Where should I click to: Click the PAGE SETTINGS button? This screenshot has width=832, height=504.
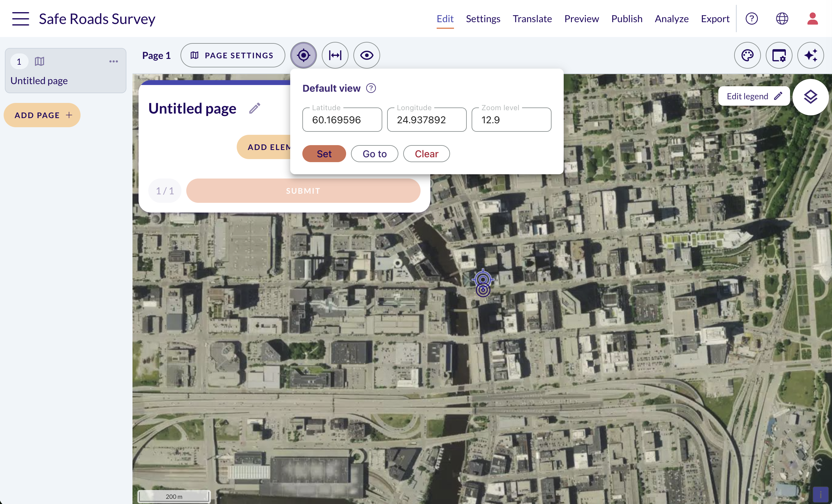[x=233, y=55]
